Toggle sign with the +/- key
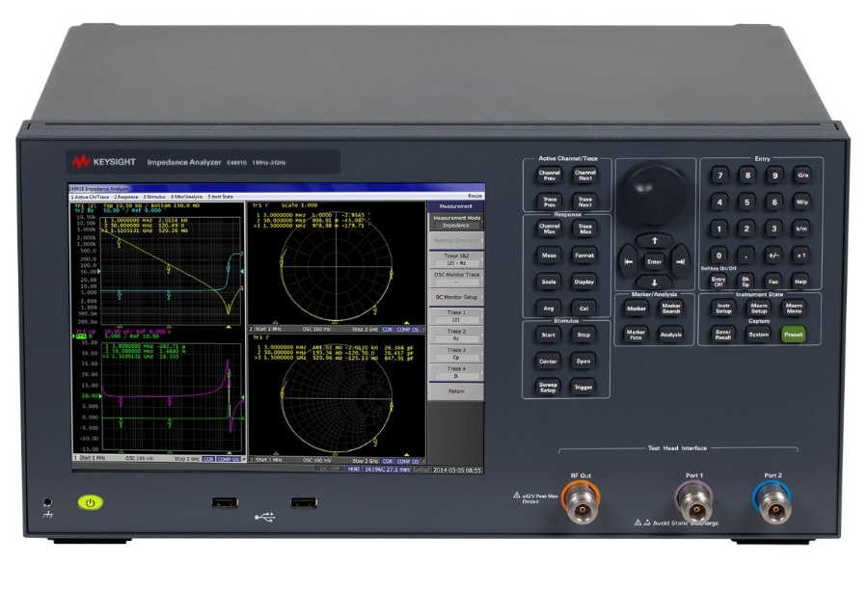The height and width of the screenshot is (592, 868). (773, 256)
